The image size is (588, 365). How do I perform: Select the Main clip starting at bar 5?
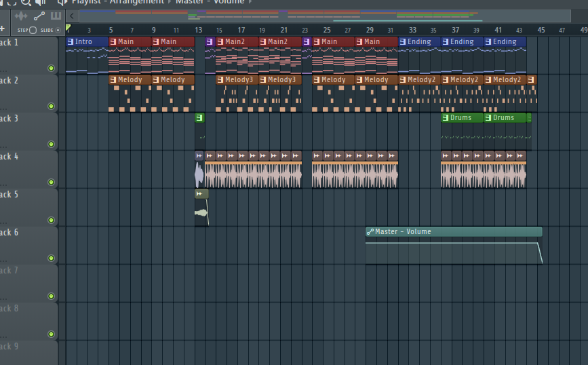130,41
